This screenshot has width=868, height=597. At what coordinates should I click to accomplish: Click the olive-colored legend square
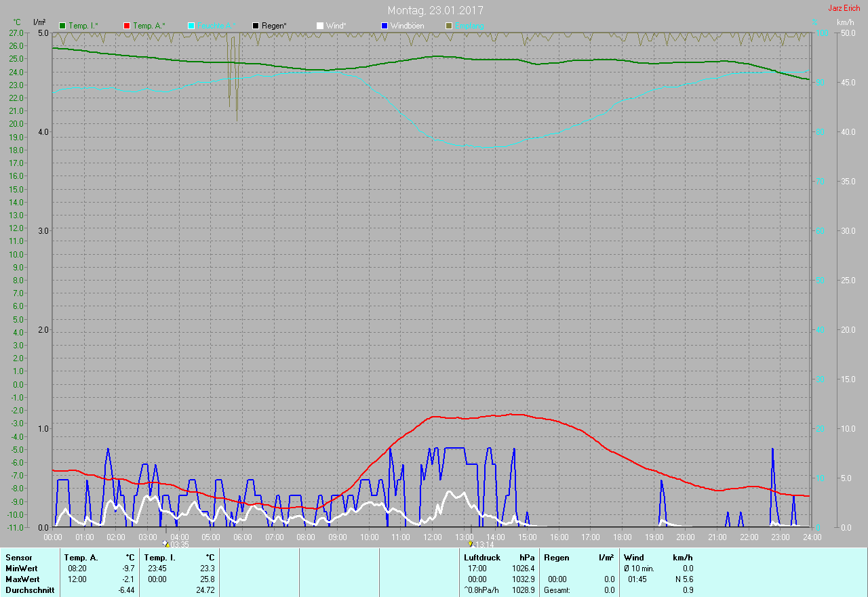(x=449, y=26)
